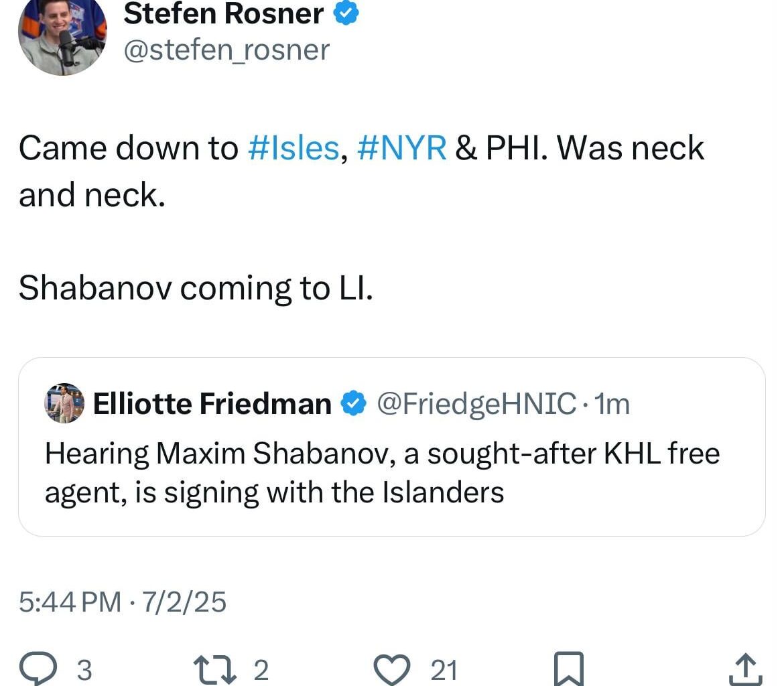Screen dimensions: 784x686
Task: Open the #Isles hashtag
Action: pos(296,148)
